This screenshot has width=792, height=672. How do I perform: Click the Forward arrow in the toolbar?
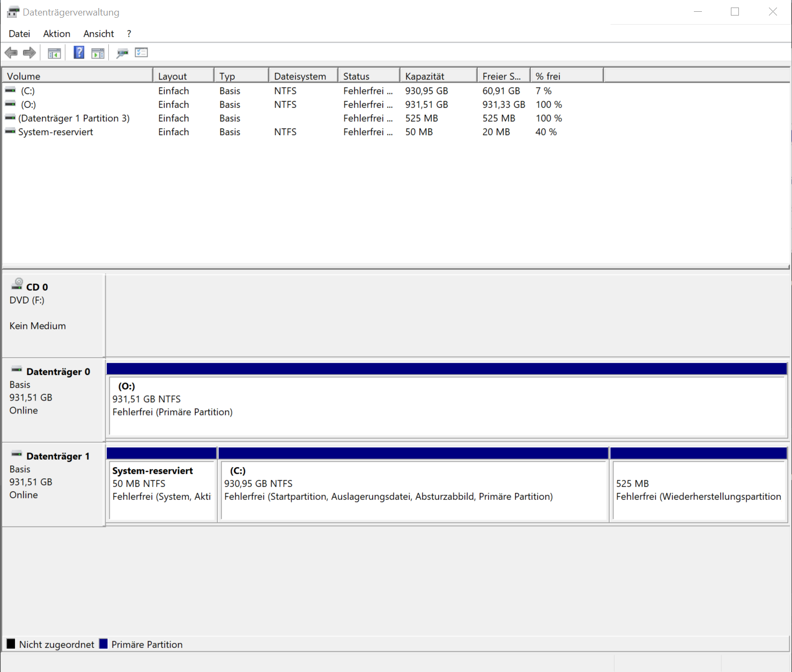pyautogui.click(x=29, y=53)
